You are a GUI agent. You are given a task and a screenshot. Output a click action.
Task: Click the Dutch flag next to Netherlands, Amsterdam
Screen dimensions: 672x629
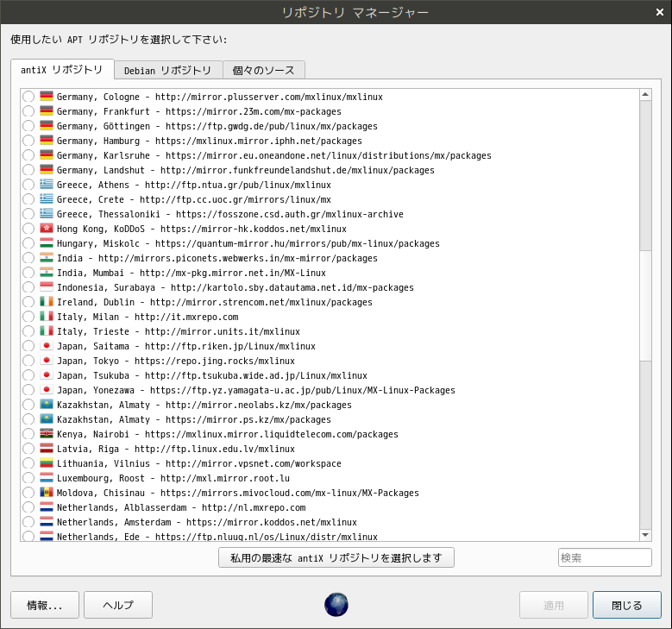[47, 522]
